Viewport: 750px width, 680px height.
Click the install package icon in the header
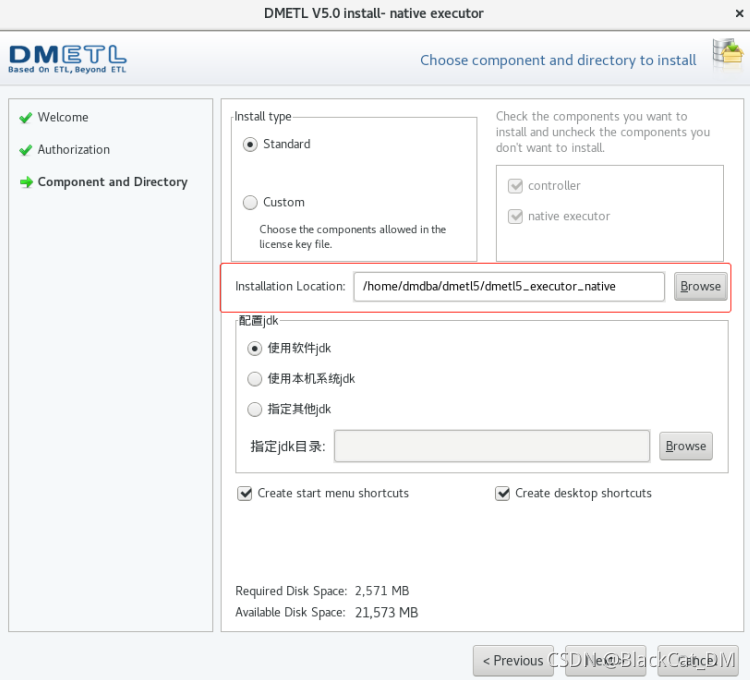tap(728, 54)
